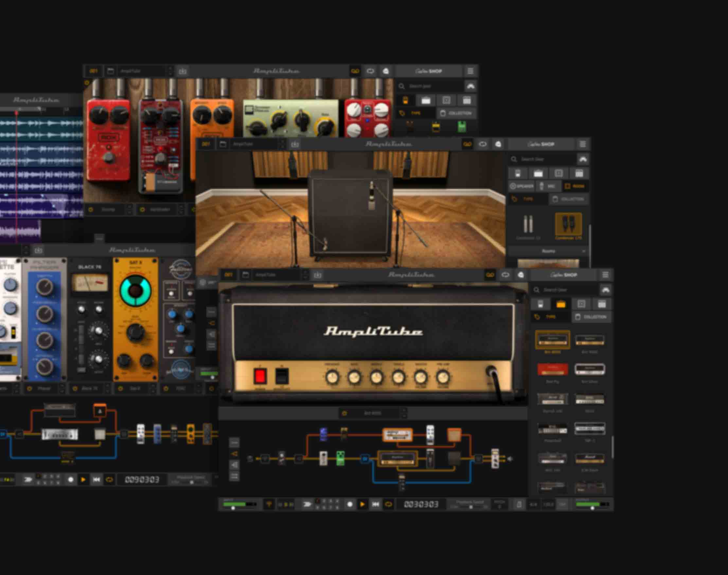Select the Stomp category tab in front amp window

click(x=541, y=304)
